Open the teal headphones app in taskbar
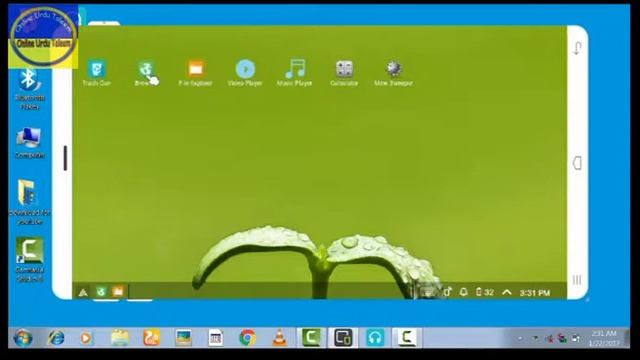Screen dimensions: 640x360 pos(375,338)
